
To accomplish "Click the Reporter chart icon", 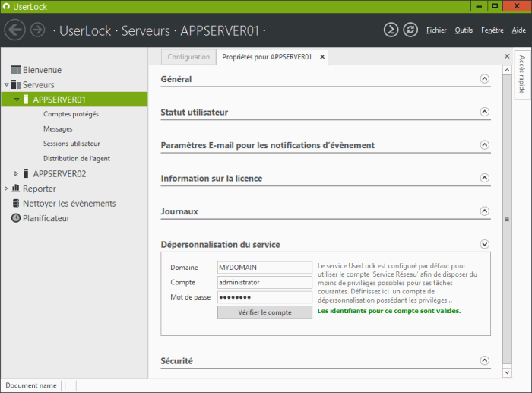I will [16, 188].
